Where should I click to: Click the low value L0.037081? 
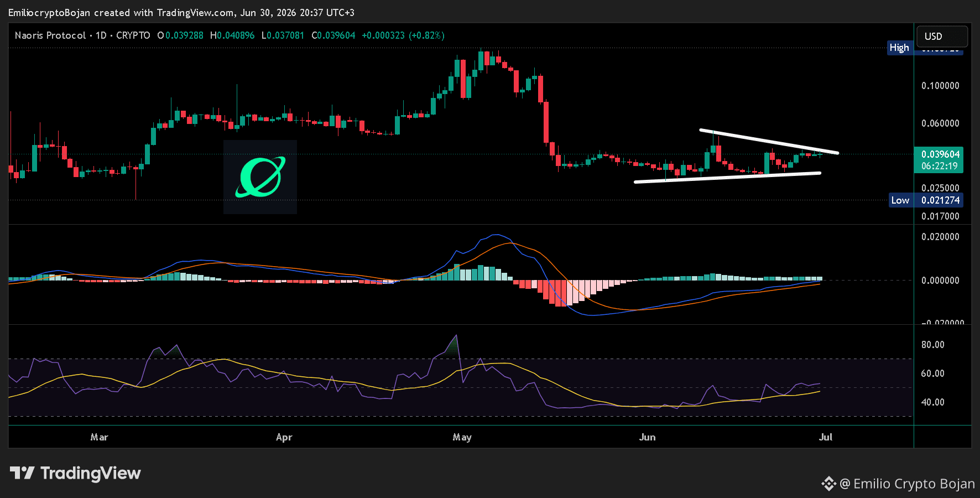(x=283, y=35)
